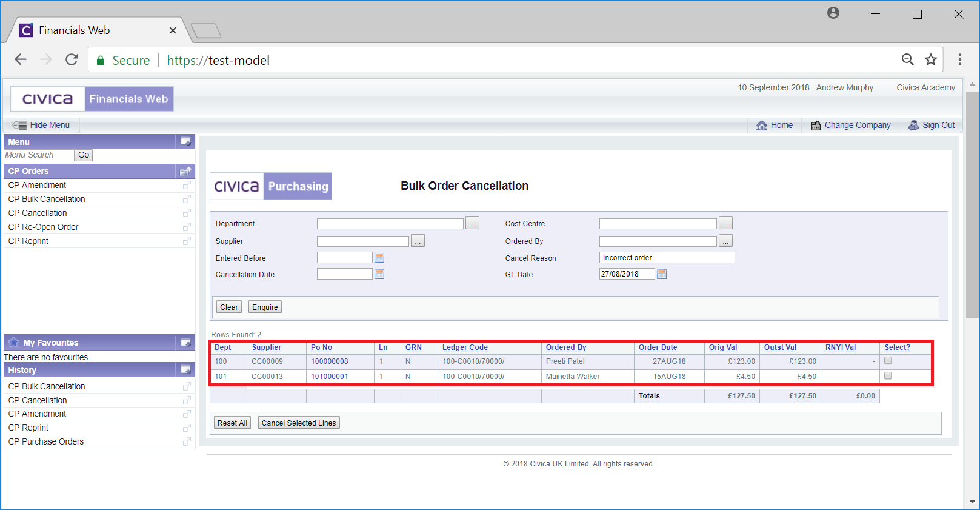
Task: Click Reset All button
Action: click(232, 423)
